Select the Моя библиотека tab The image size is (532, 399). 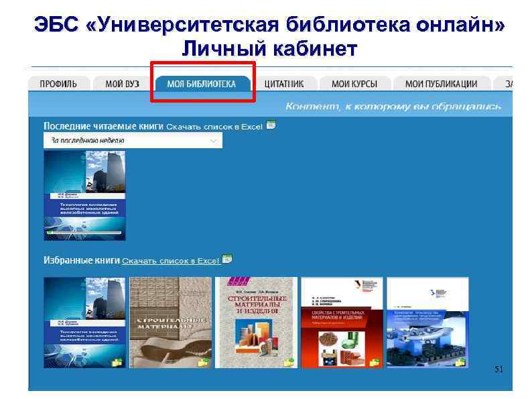click(202, 84)
